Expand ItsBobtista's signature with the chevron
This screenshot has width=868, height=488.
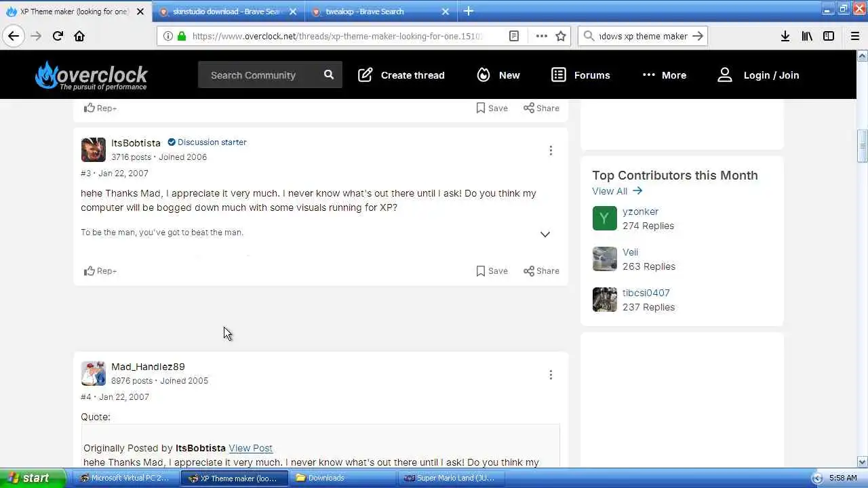(x=545, y=235)
